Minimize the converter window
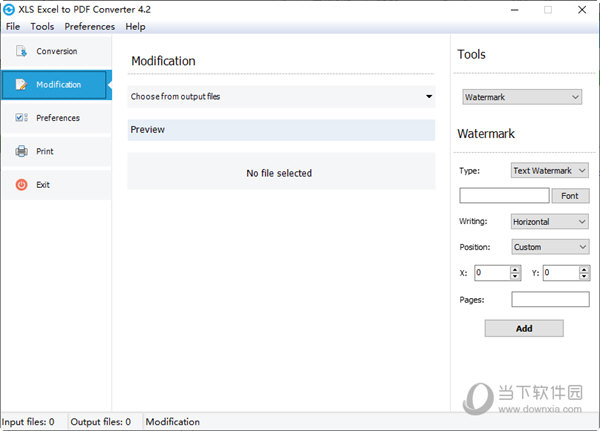This screenshot has width=600, height=431. coord(515,10)
